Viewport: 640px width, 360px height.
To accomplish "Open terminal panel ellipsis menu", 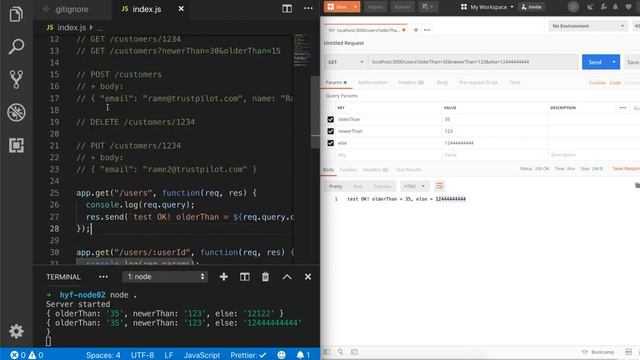I will [x=103, y=277].
